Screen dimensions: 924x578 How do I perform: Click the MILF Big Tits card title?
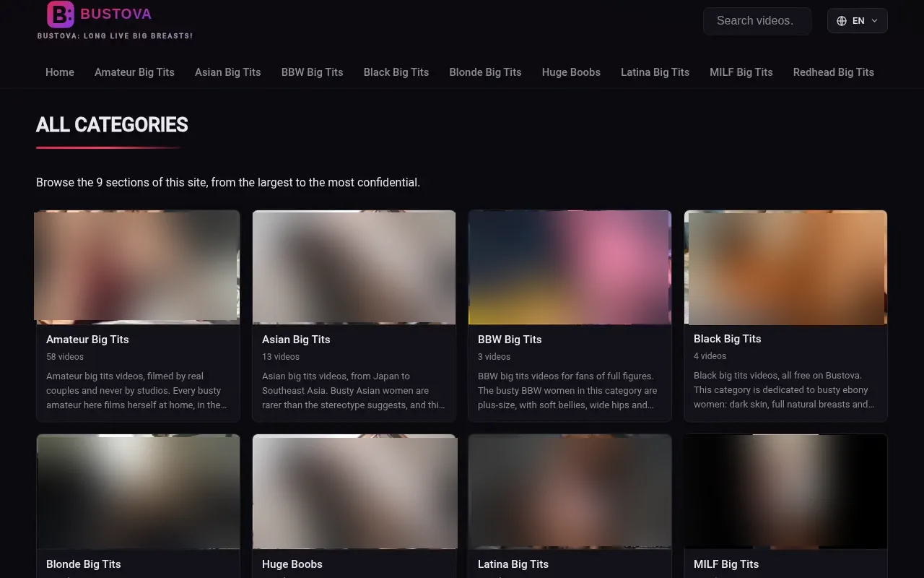[726, 564]
